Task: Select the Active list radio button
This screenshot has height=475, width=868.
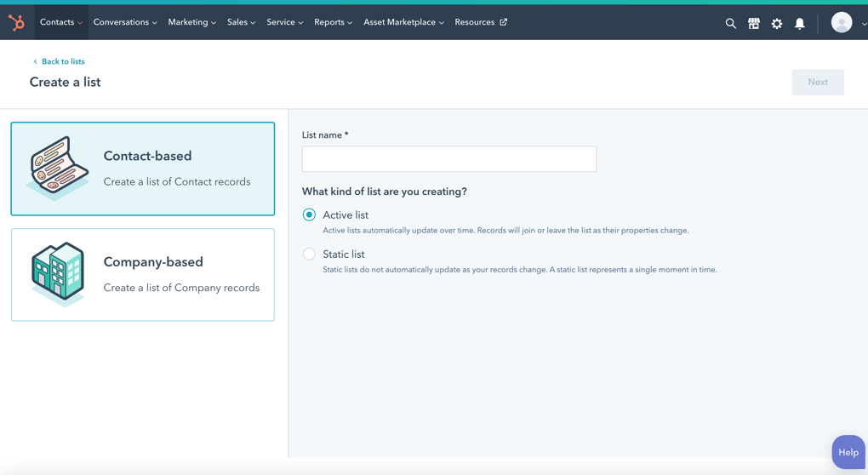Action: tap(309, 215)
